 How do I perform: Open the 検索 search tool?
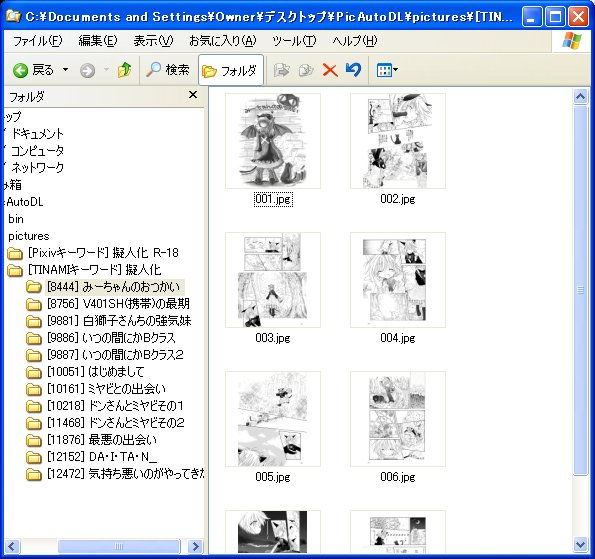pyautogui.click(x=168, y=70)
